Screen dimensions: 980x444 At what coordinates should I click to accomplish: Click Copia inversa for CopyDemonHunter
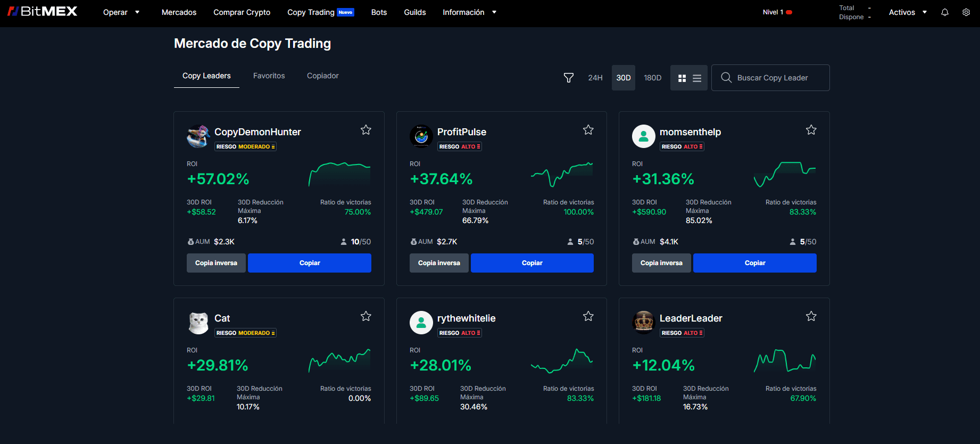[216, 263]
